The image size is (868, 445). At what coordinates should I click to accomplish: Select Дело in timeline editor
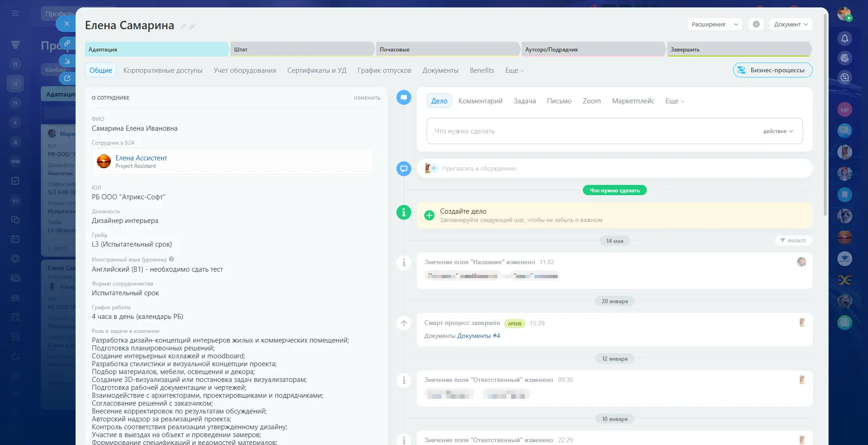pos(439,101)
